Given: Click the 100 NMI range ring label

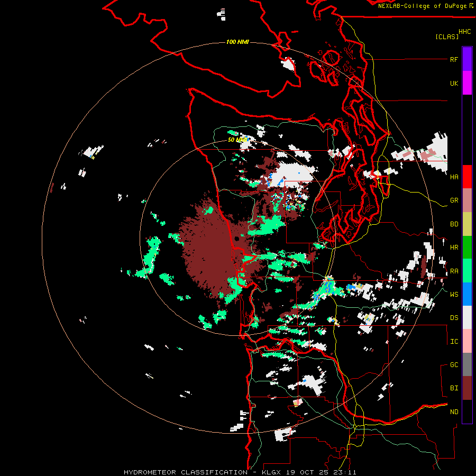Looking at the screenshot, I should (237, 42).
